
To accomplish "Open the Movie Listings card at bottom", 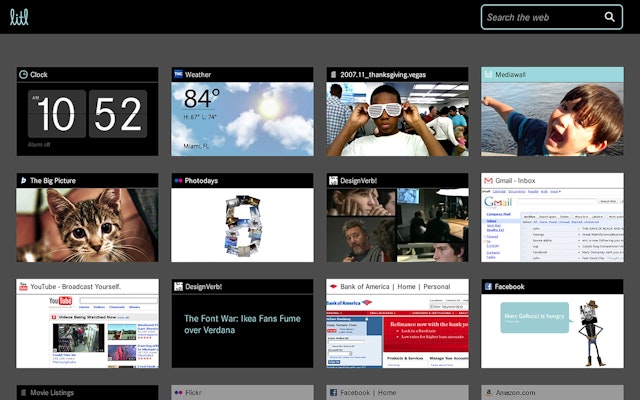I will 87,392.
